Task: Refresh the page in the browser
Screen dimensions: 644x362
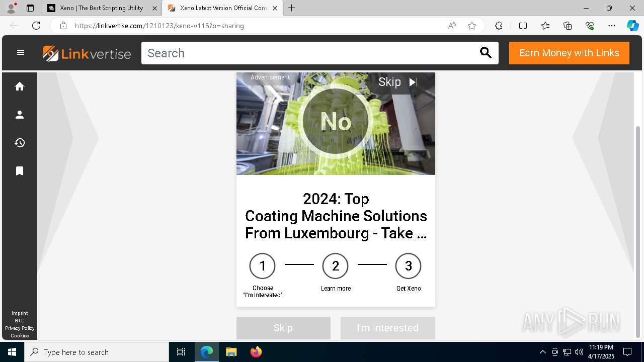Action: pos(36,26)
